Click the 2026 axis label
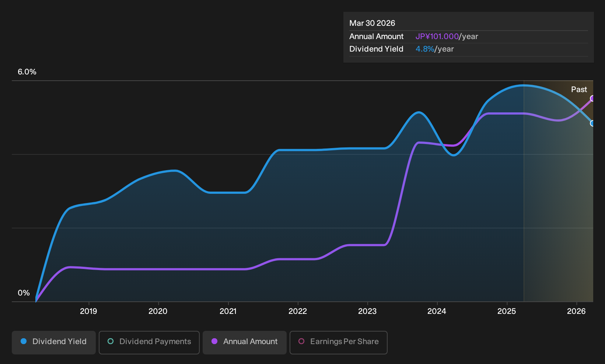Image resolution: width=605 pixels, height=364 pixels. tap(576, 311)
